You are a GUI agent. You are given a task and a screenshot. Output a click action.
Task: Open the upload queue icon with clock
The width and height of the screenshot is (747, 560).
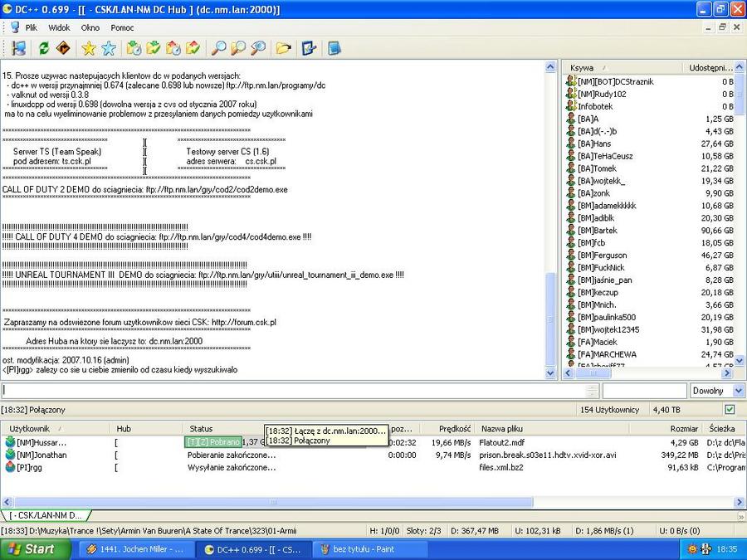(x=173, y=48)
